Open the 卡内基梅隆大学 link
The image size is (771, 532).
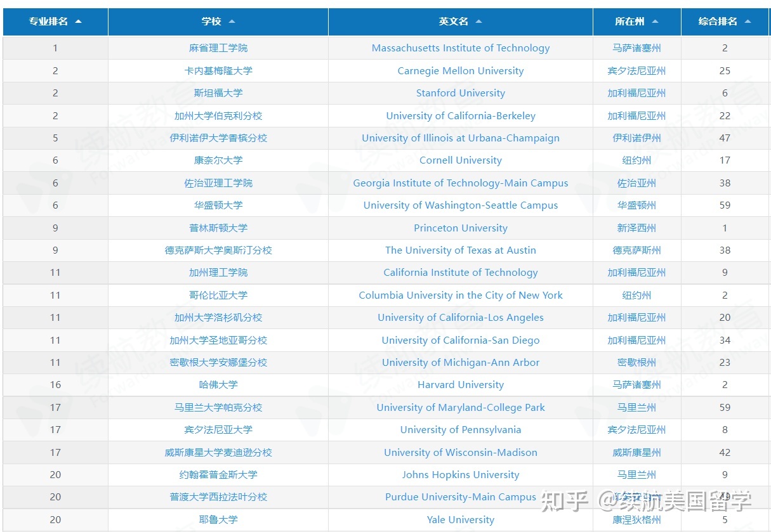[218, 71]
